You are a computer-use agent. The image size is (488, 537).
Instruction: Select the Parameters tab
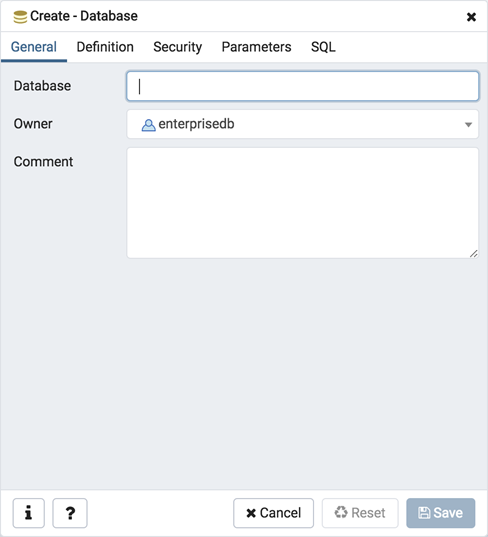(256, 47)
